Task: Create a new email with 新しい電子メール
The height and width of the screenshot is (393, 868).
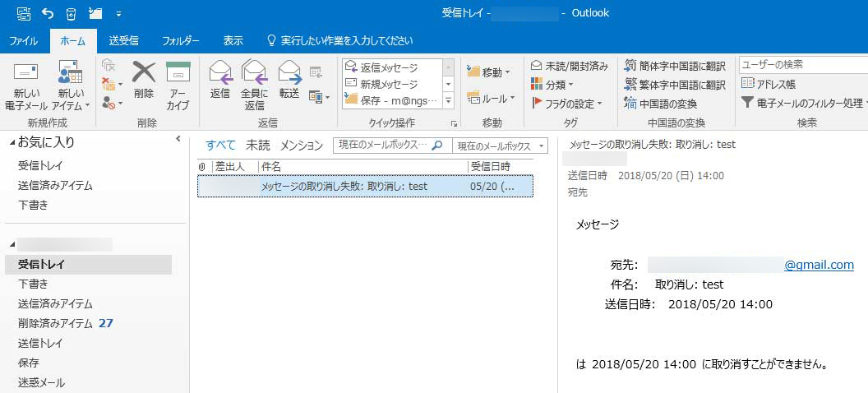Action: click(x=26, y=86)
